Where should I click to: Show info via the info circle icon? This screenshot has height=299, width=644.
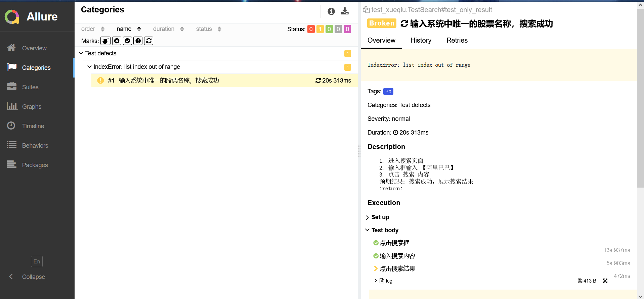click(331, 11)
